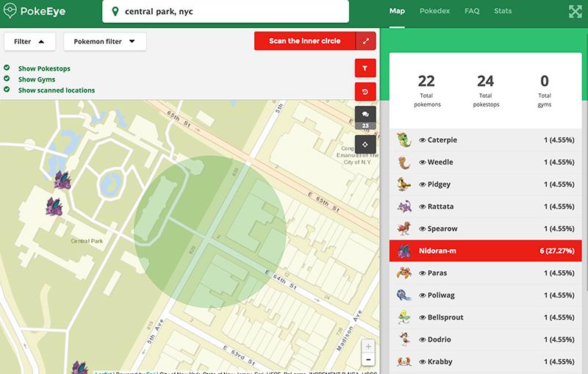This screenshot has height=374, width=588.
Task: Toggle Krabby visibility eye icon
Action: 422,362
